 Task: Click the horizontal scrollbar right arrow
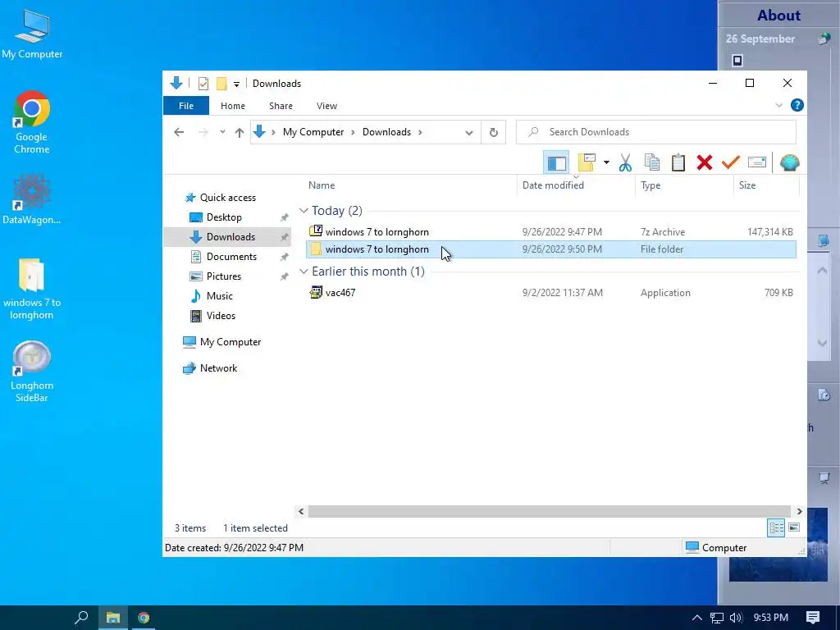click(799, 512)
